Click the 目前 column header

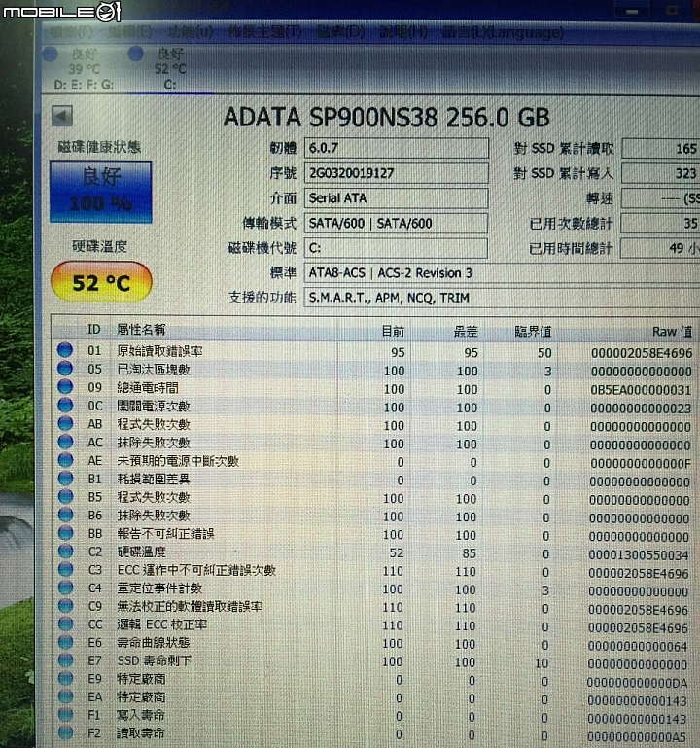click(x=393, y=331)
